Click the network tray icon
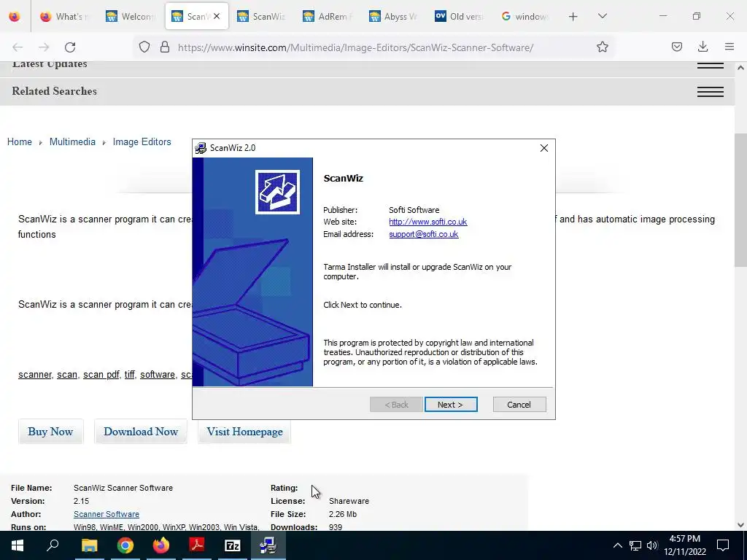 point(635,545)
